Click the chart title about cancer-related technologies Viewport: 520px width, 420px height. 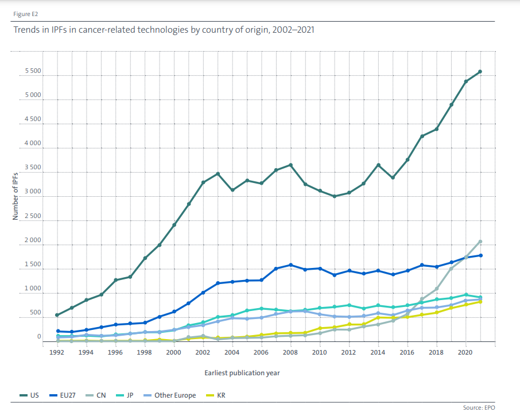[x=164, y=30]
